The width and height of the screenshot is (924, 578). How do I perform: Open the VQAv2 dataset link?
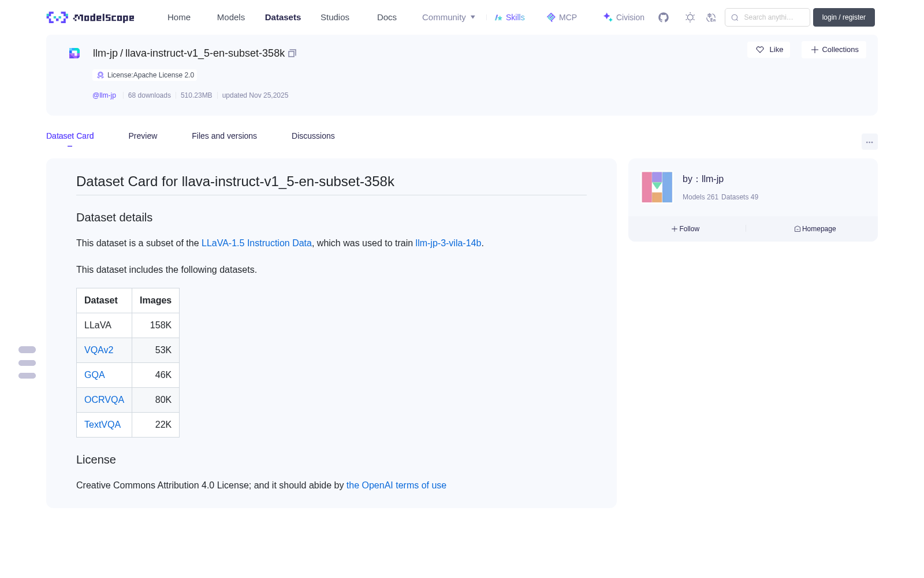coord(99,350)
